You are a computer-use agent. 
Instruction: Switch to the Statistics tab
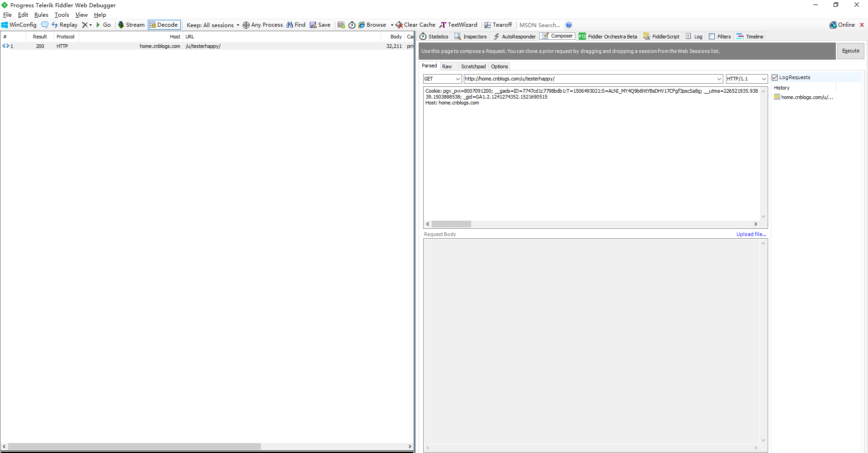(434, 37)
